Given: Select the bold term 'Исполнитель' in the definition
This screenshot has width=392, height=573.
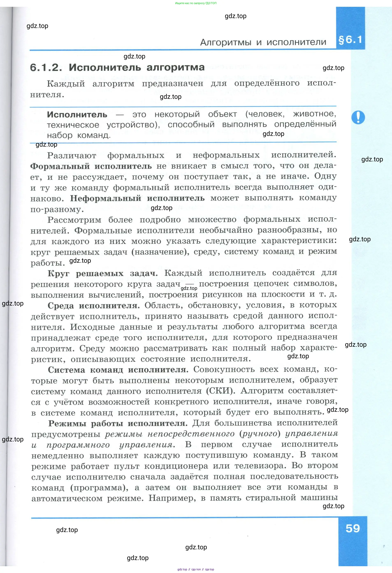Looking at the screenshot, I should coord(77,115).
